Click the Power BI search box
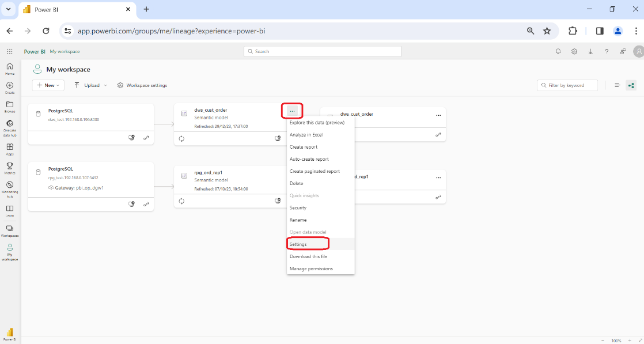 (x=323, y=51)
